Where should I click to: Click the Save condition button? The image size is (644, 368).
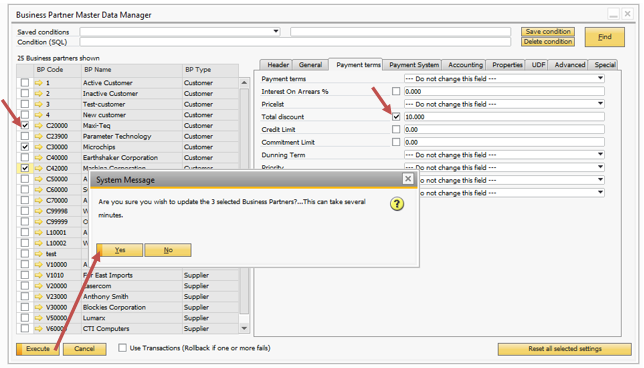click(x=548, y=32)
